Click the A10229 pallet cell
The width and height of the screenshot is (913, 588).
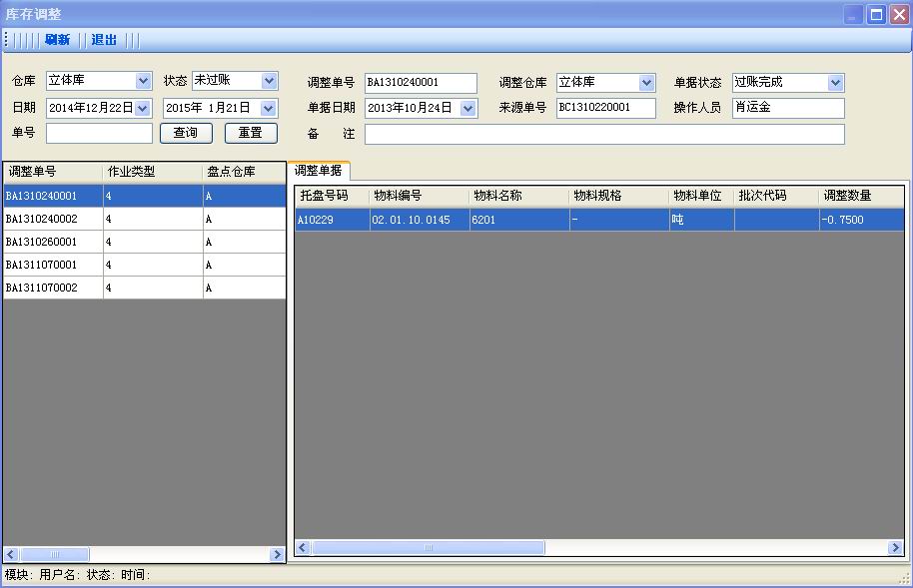click(x=333, y=220)
